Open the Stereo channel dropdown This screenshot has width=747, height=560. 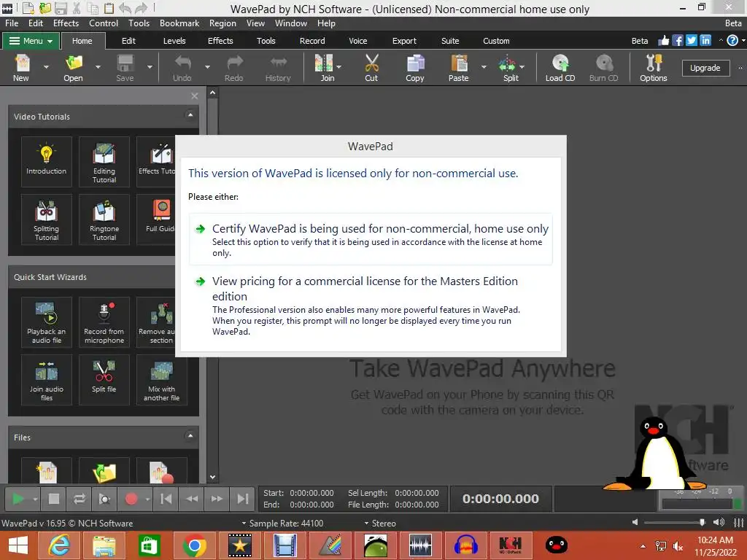click(380, 523)
